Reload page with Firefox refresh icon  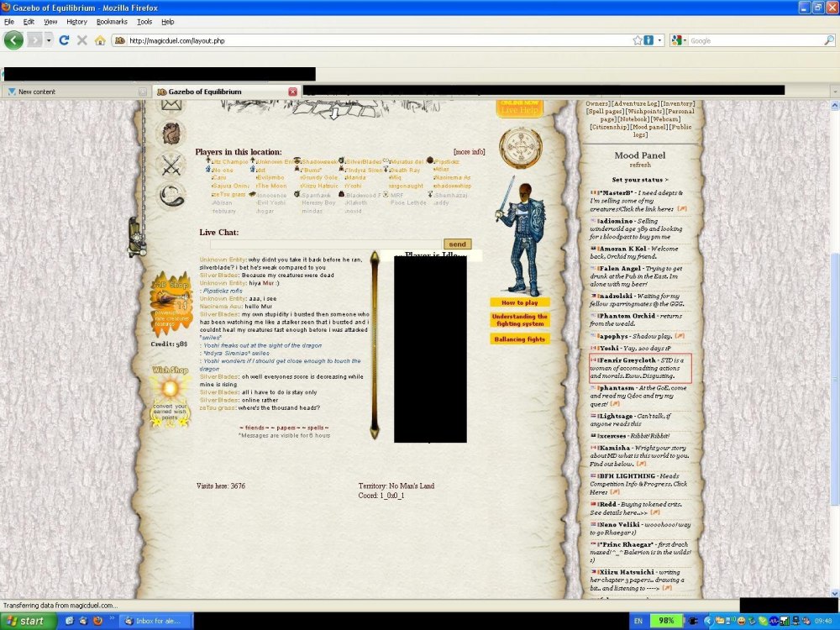pyautogui.click(x=64, y=40)
